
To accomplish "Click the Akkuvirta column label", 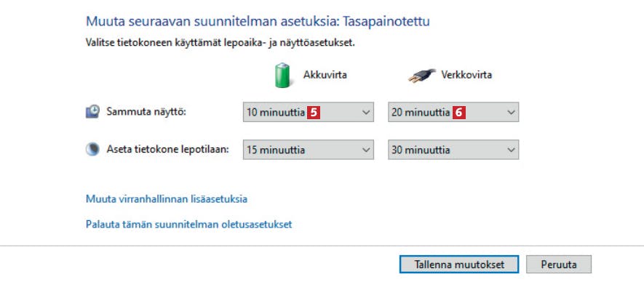I will click(325, 75).
